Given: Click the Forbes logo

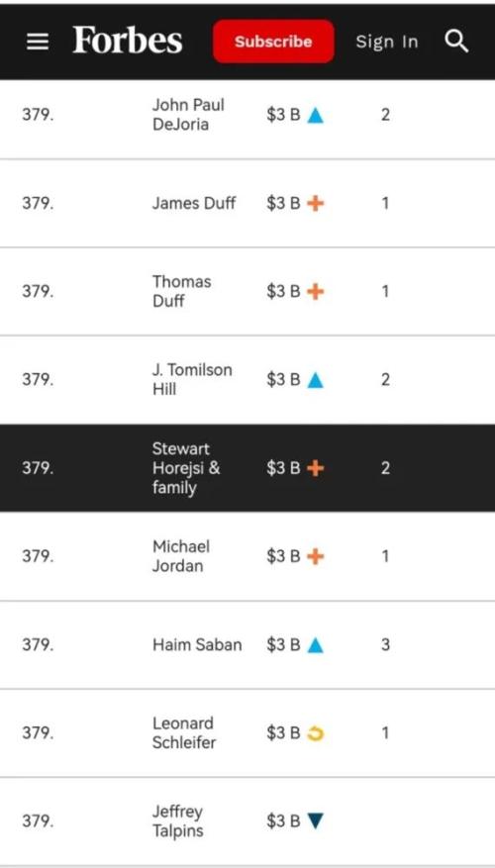Looking at the screenshot, I should tap(128, 41).
